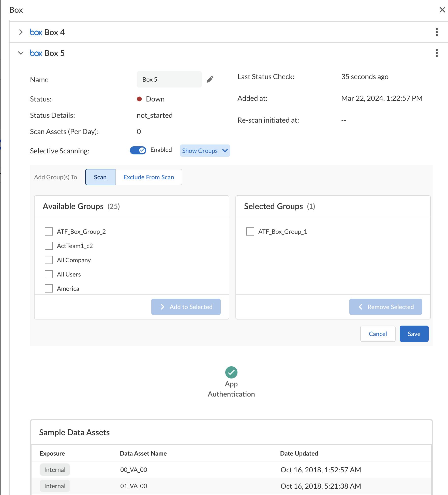Click the pencil edit icon beside Name
Viewport: 448px width, 495px height.
coord(210,80)
